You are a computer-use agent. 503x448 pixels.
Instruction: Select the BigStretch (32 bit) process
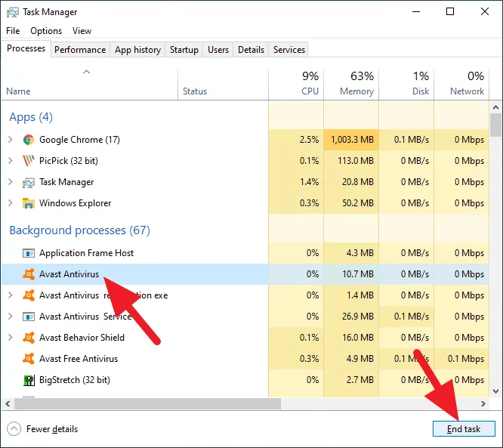coord(245,380)
